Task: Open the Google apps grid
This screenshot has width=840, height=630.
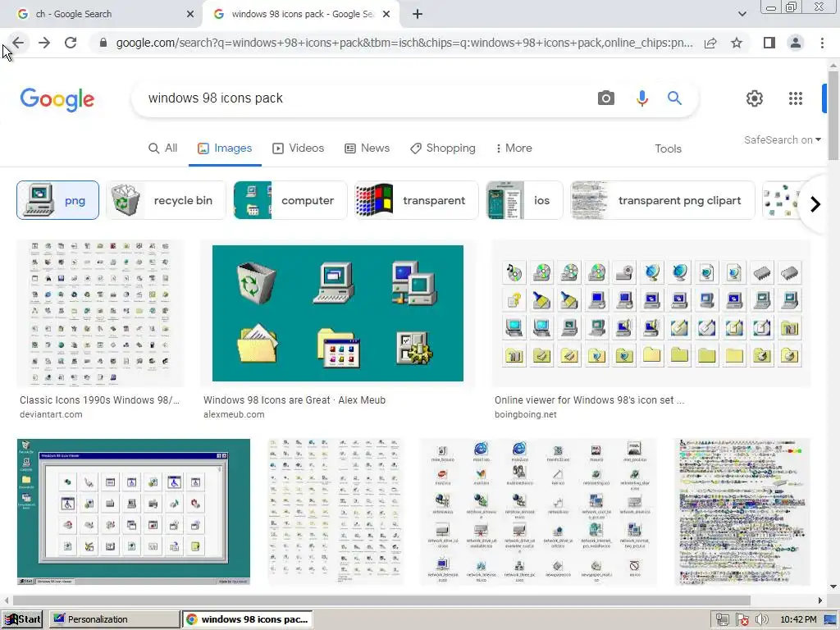Action: click(x=796, y=98)
